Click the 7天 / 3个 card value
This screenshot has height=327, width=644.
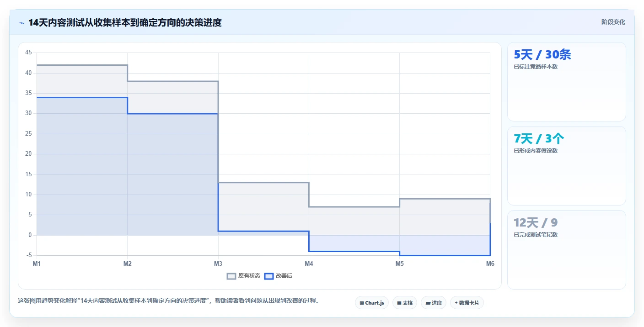point(539,139)
